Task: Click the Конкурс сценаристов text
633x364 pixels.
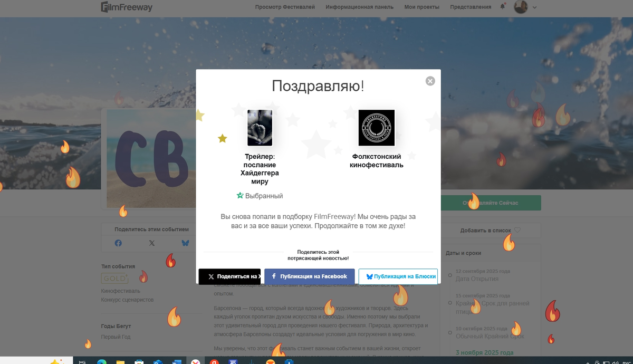Action: (x=127, y=300)
